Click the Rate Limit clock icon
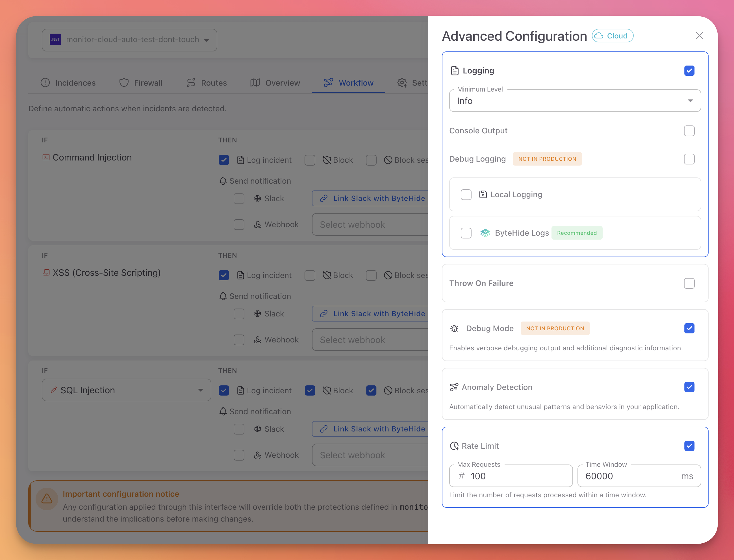Screen dimensions: 734x560 (x=454, y=446)
